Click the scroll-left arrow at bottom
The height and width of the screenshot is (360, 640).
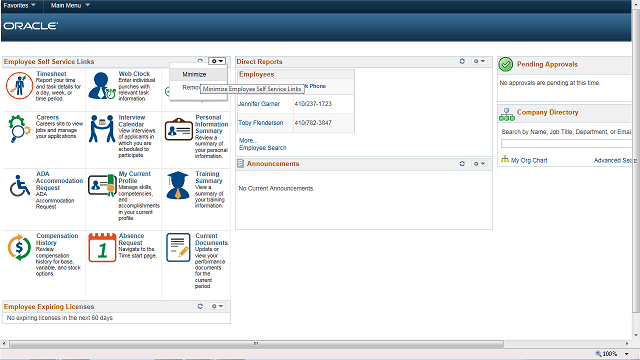pos(4,344)
